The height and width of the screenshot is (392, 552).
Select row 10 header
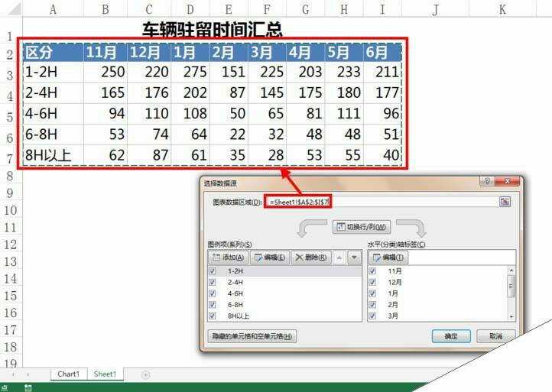[x=11, y=210]
